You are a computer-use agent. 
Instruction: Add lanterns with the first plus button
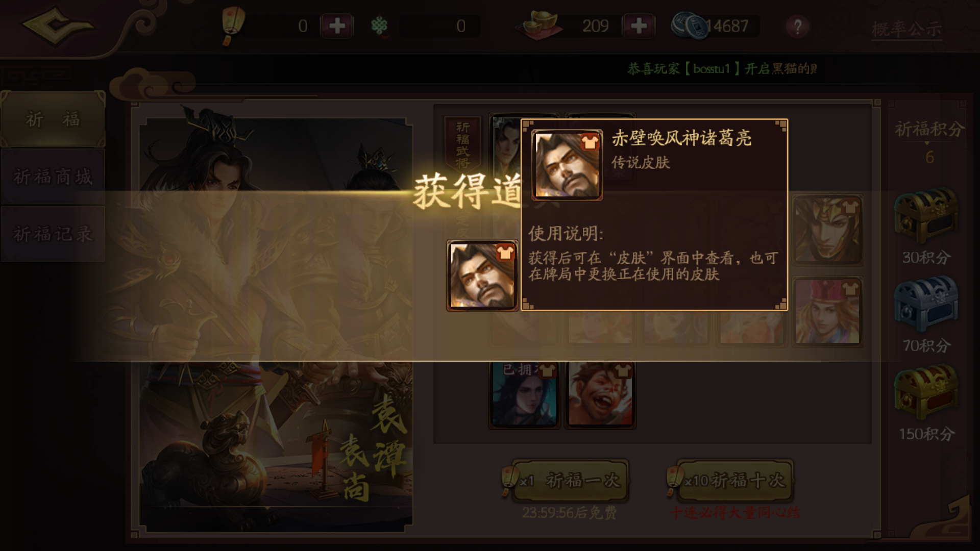337,26
